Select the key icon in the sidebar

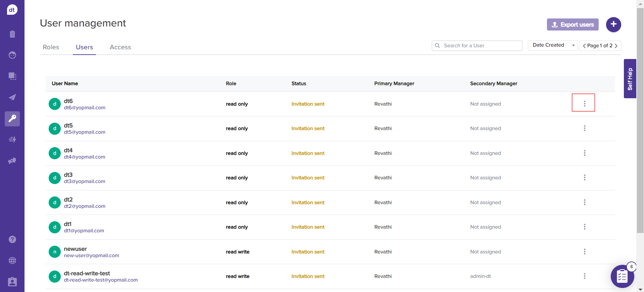point(12,119)
